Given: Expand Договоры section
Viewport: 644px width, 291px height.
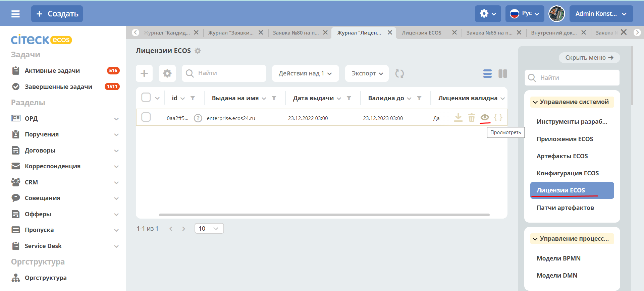Looking at the screenshot, I should point(116,151).
